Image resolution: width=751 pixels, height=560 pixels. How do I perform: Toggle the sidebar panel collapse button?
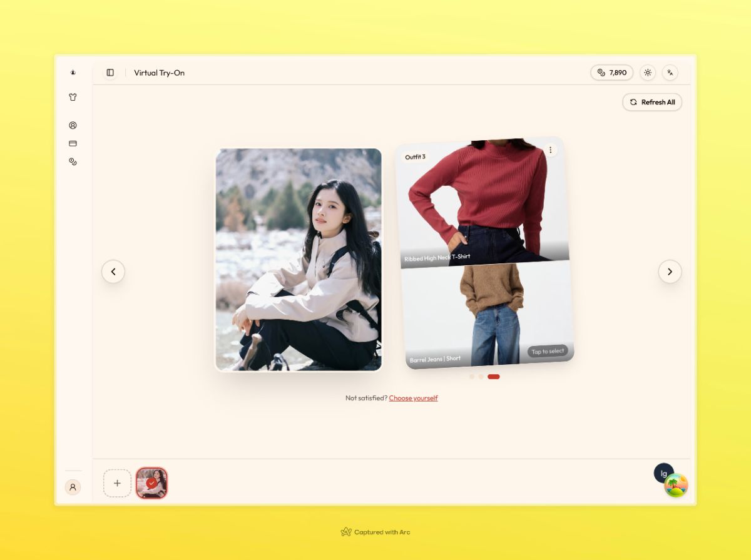point(110,73)
